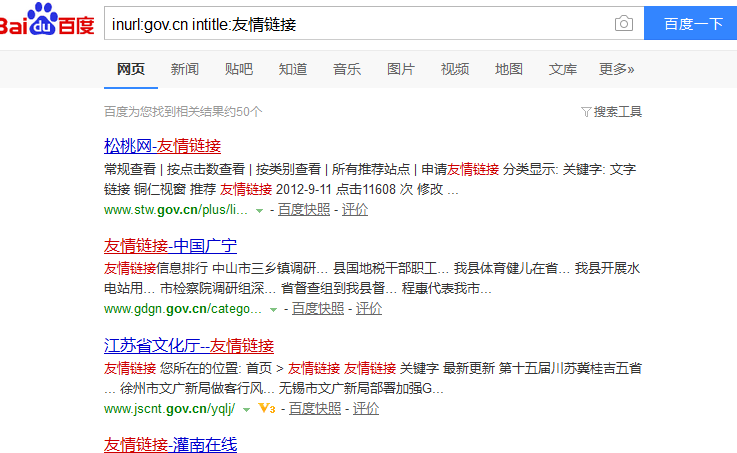Expand arrow beside www.stw.gov.cn URL

pyautogui.click(x=259, y=211)
